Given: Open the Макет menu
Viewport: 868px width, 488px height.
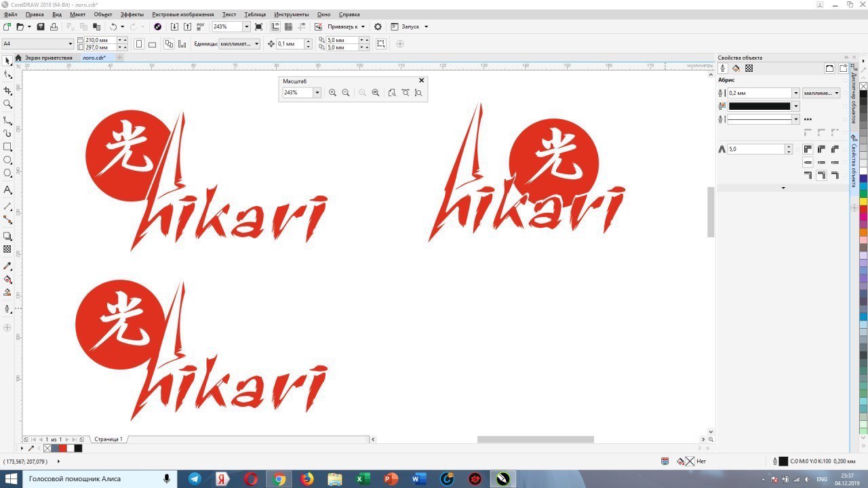Looking at the screenshot, I should tap(78, 14).
